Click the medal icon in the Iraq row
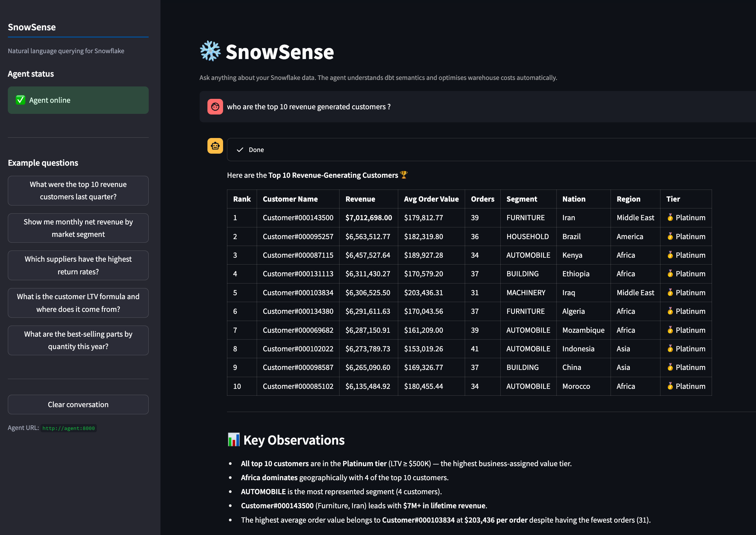This screenshot has height=535, width=756. (x=670, y=293)
